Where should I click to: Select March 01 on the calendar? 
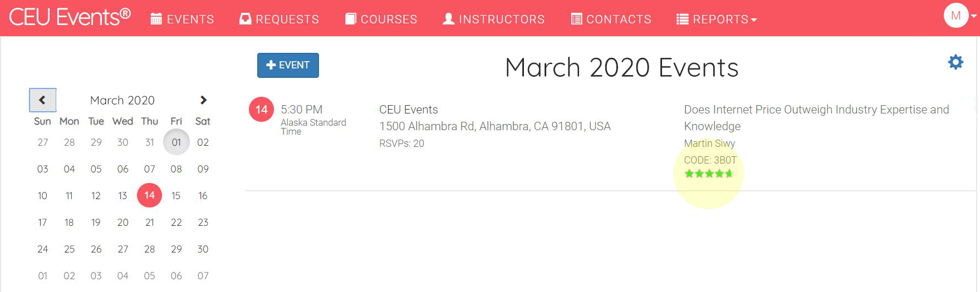point(177,142)
